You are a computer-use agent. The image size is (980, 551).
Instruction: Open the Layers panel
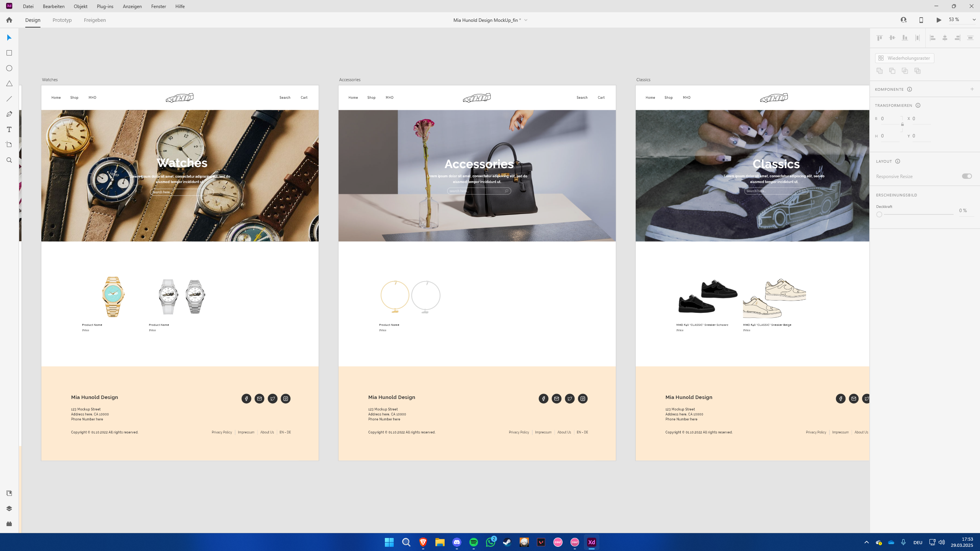pyautogui.click(x=9, y=508)
